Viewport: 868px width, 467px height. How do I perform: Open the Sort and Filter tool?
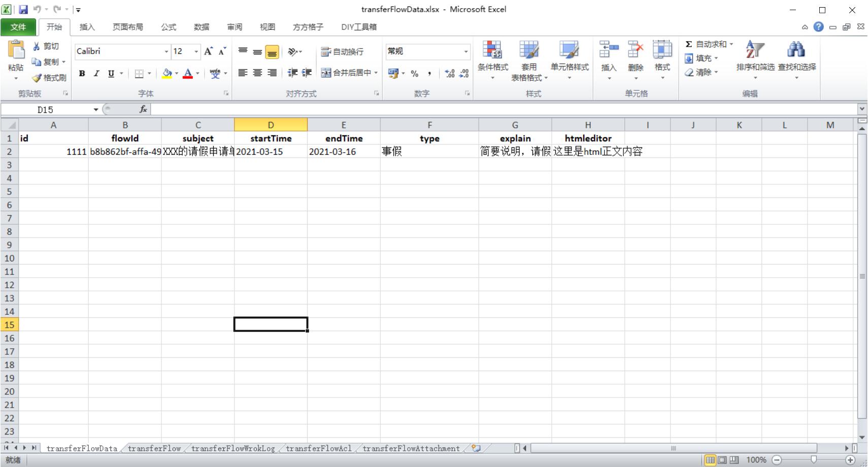[x=755, y=51]
